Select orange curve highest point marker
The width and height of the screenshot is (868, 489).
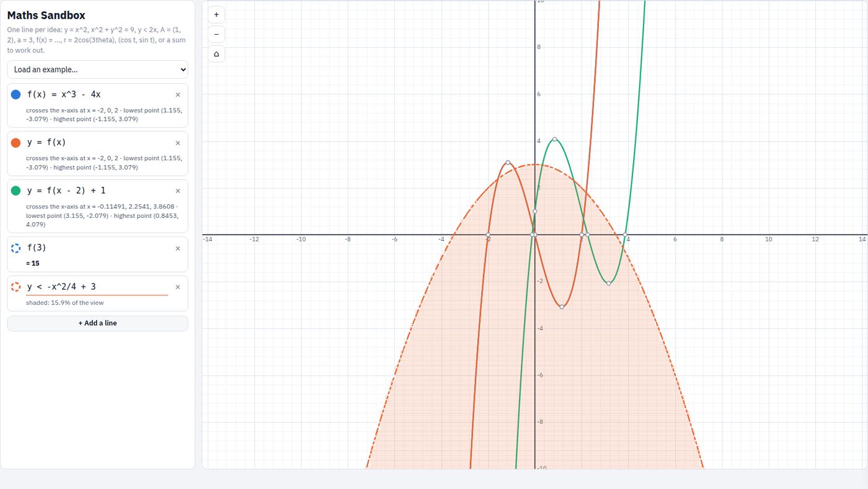tap(508, 163)
